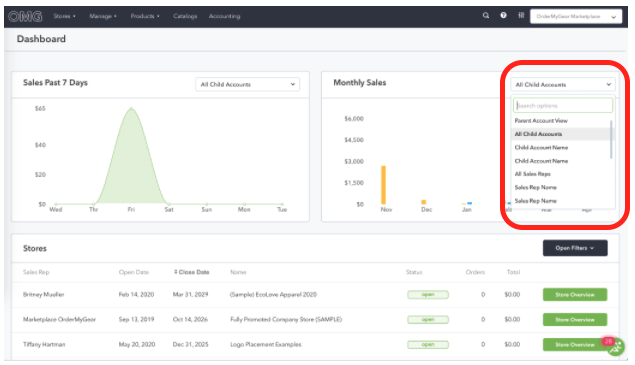Expand the OrderMyGear Marketplace account dropdown
The height and width of the screenshot is (365, 635).
[x=576, y=17]
